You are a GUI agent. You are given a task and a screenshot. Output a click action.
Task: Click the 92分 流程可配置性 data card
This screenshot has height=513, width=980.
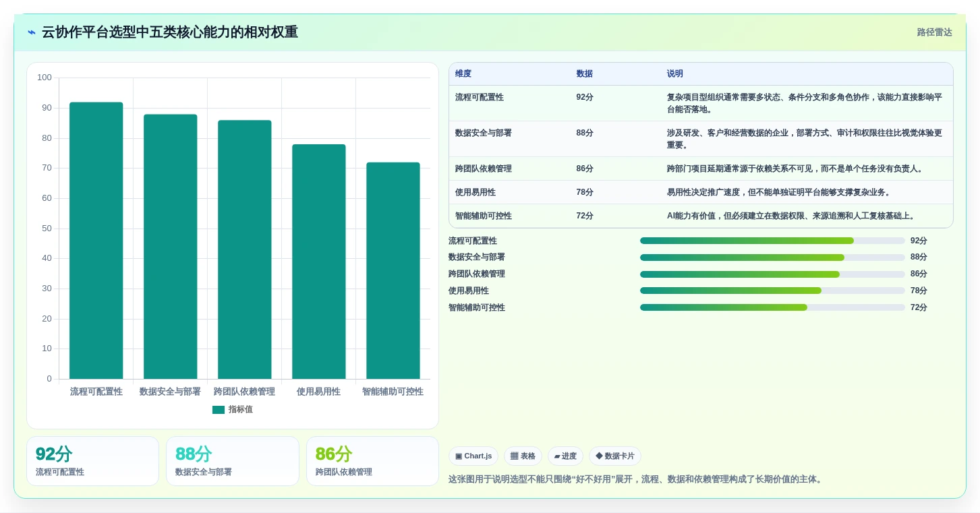point(93,461)
